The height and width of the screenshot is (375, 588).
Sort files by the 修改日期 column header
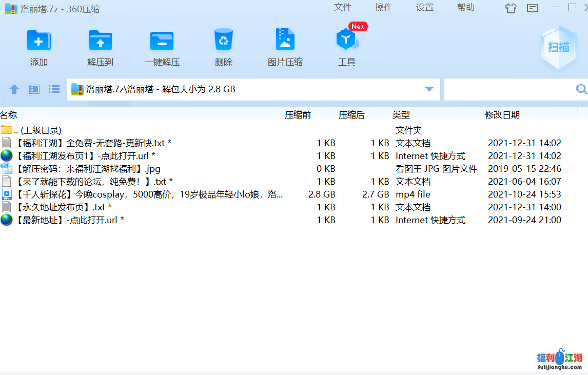point(502,115)
